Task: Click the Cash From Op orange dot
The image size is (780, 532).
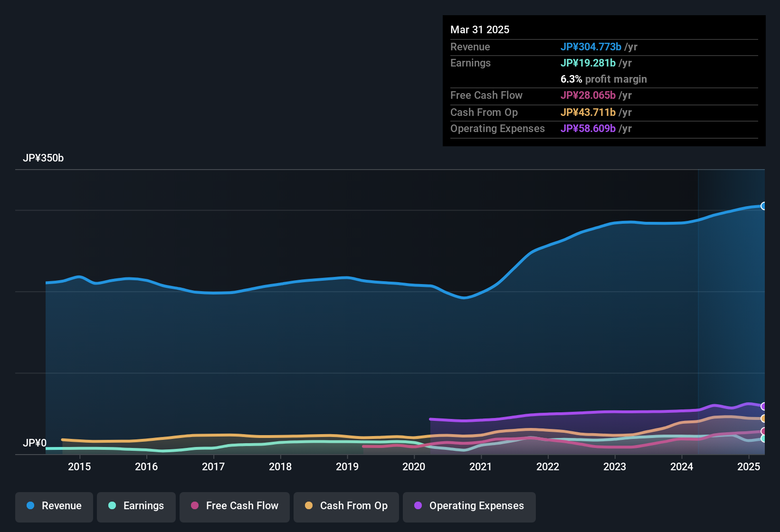Action: [309, 506]
